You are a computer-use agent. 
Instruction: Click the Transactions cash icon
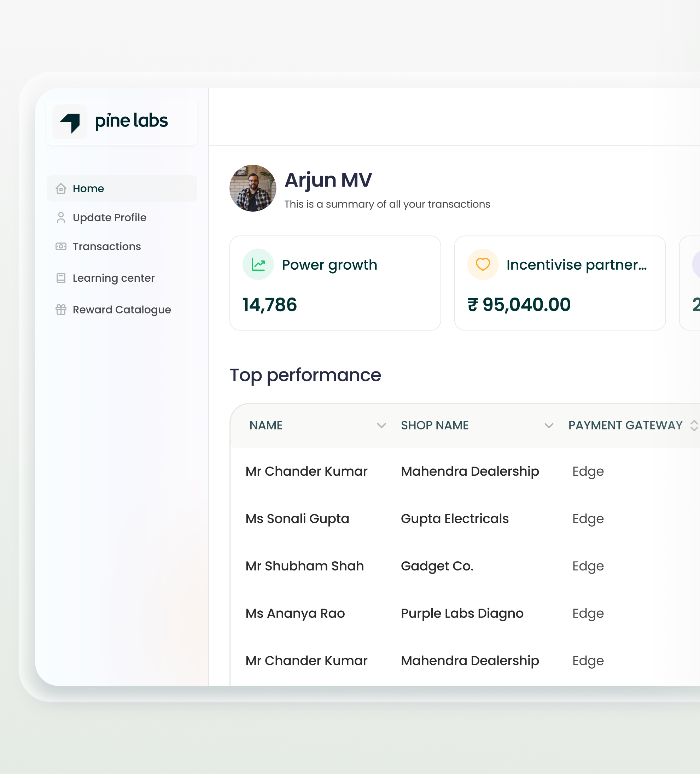click(61, 246)
